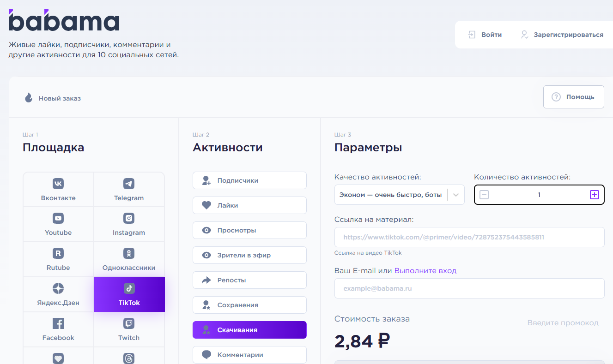Click the Ссылка на материал URL field
Viewport: 613px width, 364px height.
(469, 237)
